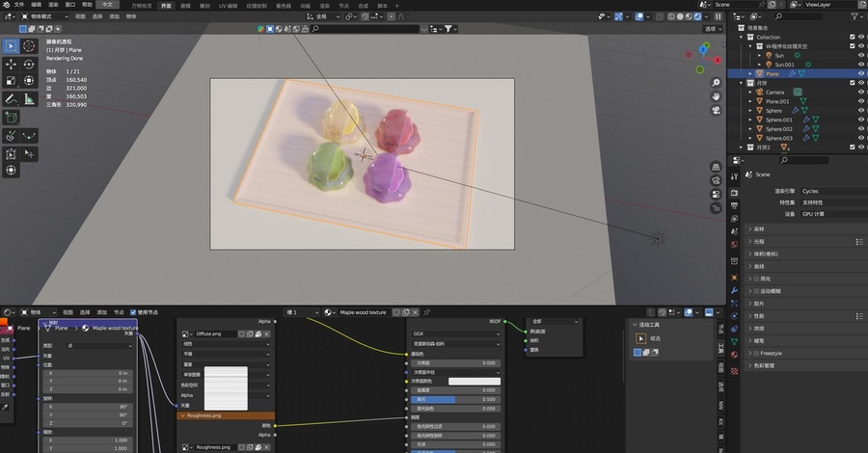Select the Select Box tool in the viewport toolbar
Screen dimensions: 868x453
11,46
